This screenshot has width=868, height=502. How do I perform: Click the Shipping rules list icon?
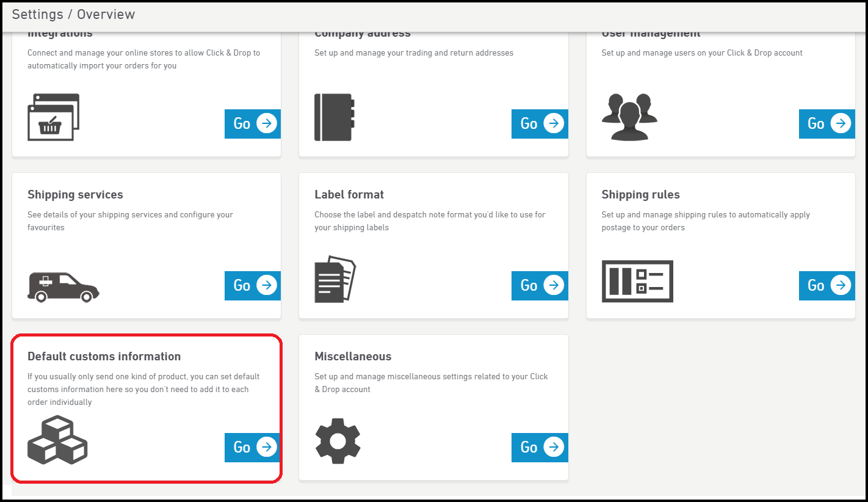point(637,281)
